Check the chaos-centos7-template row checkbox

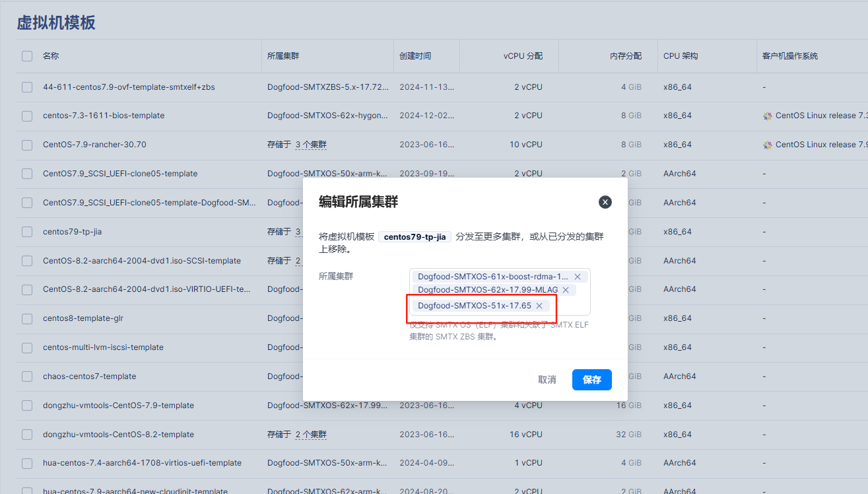pos(27,376)
